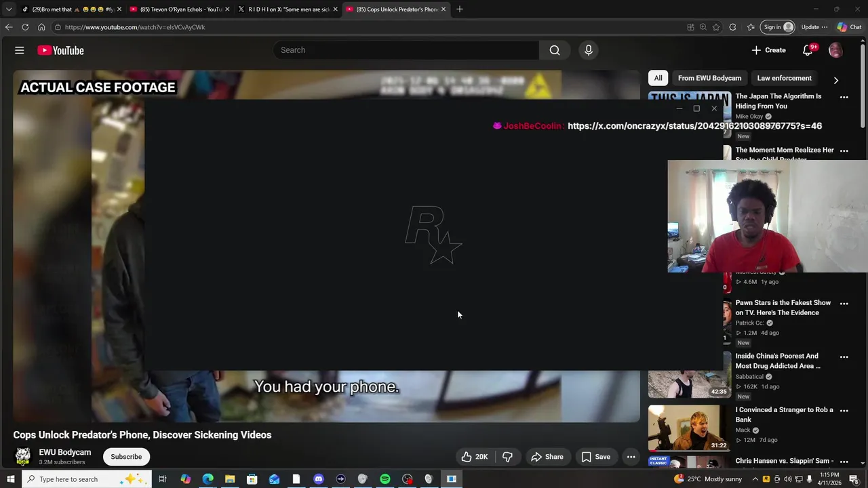Open Task View on the taskbar
Viewport: 868px width, 488px height.
click(163, 479)
